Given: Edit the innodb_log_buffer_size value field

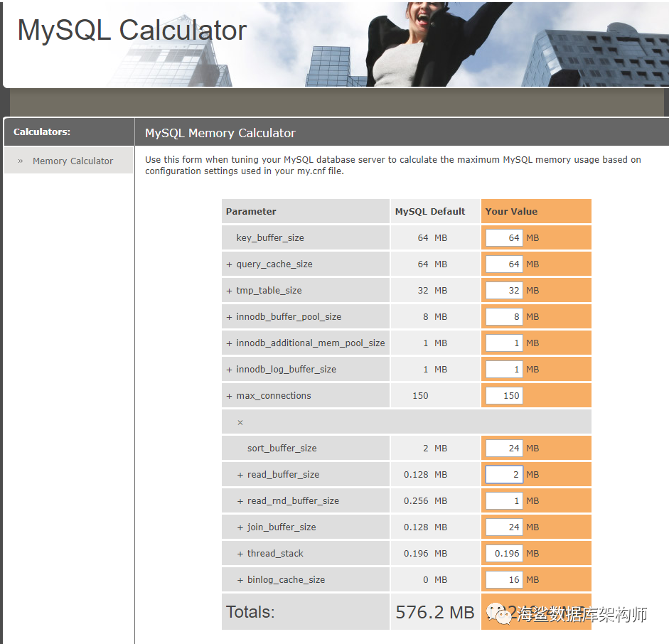Looking at the screenshot, I should pyautogui.click(x=504, y=370).
